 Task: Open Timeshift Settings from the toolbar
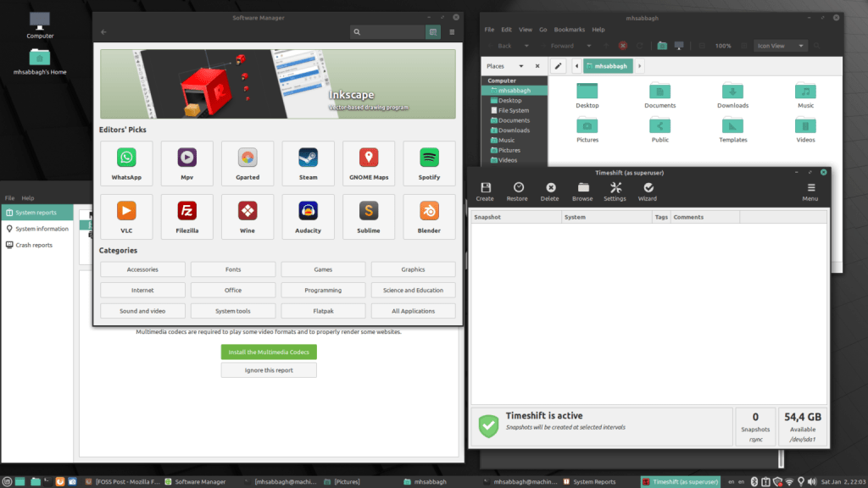point(615,191)
